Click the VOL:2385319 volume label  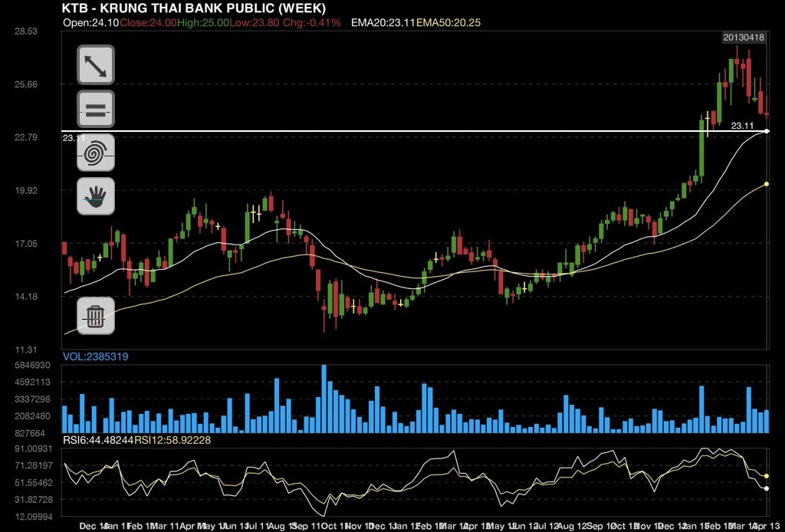click(x=95, y=356)
